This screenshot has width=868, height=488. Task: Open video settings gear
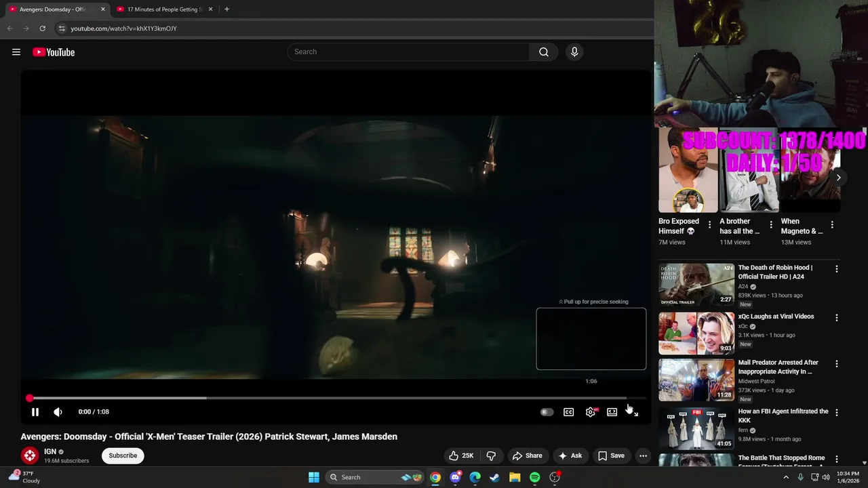pyautogui.click(x=591, y=411)
